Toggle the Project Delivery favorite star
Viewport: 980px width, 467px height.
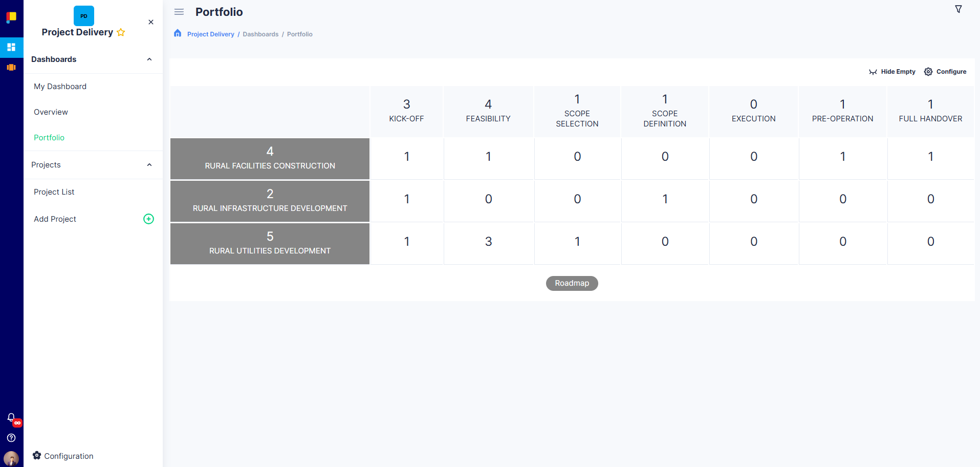coord(121,32)
